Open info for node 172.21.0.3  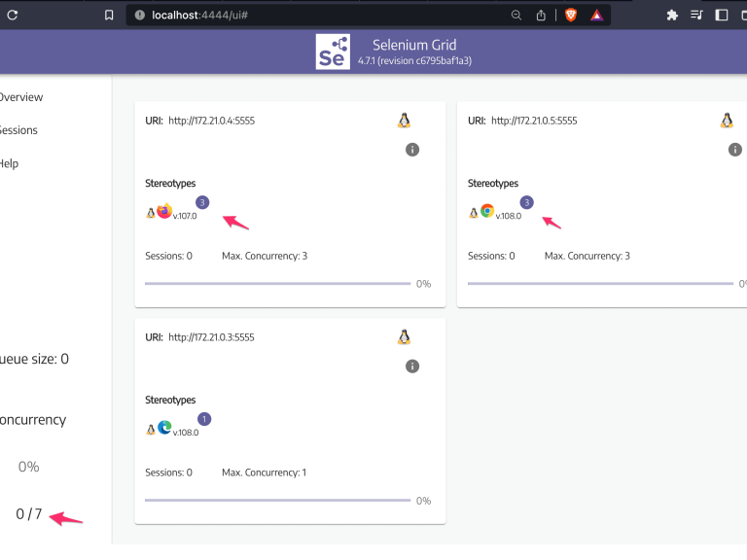click(x=411, y=367)
